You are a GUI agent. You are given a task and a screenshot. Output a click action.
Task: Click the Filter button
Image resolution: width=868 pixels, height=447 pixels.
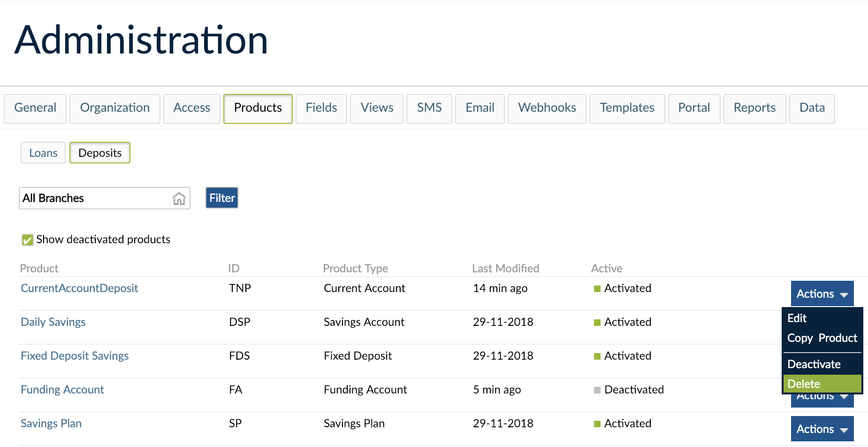tap(221, 198)
